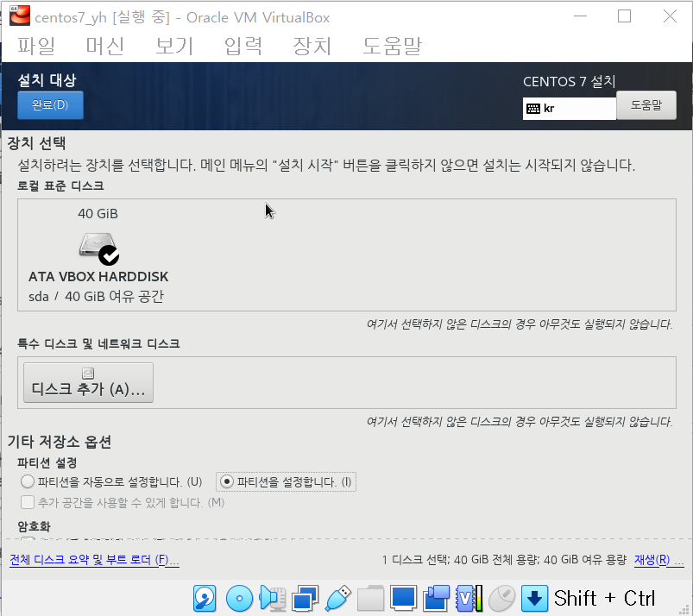Select manual partitioning radio button (I)

point(227,481)
